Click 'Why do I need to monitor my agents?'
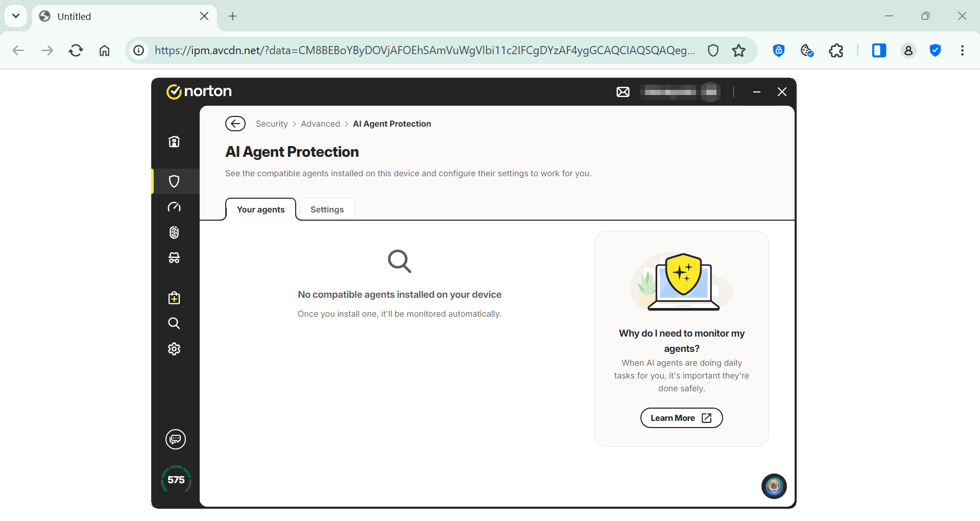The height and width of the screenshot is (521, 980). 682,341
